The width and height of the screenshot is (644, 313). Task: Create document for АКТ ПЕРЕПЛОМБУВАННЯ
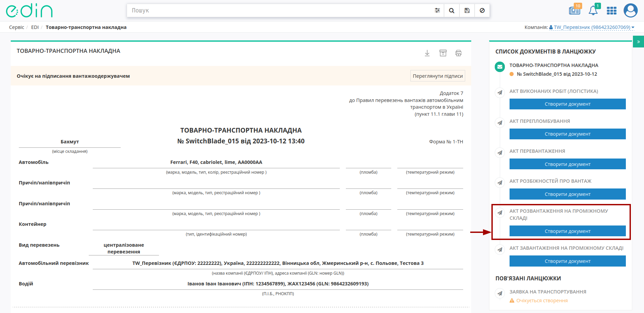567,134
